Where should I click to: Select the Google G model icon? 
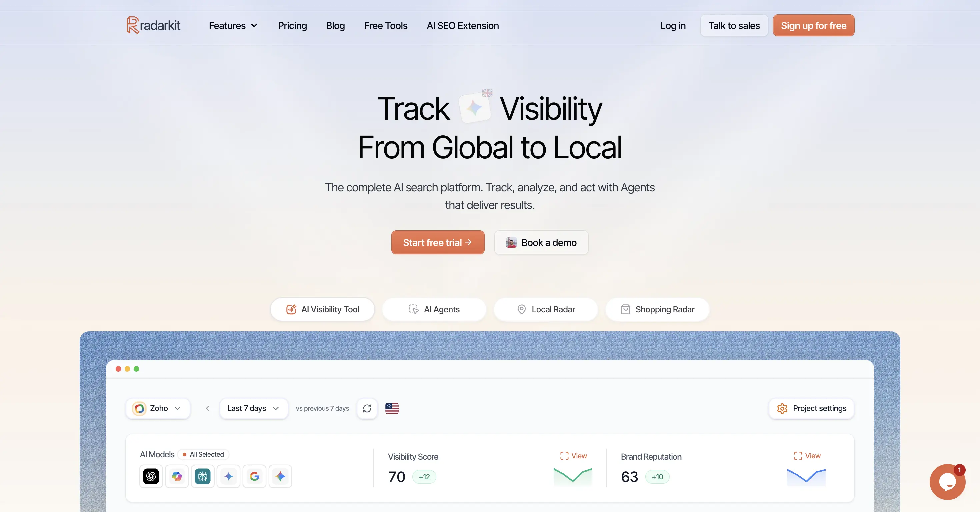(255, 476)
